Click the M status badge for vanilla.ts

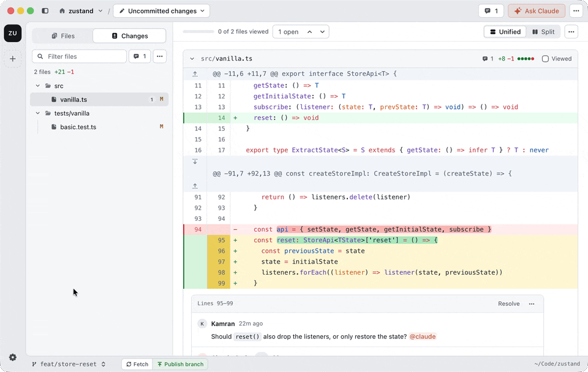click(162, 99)
